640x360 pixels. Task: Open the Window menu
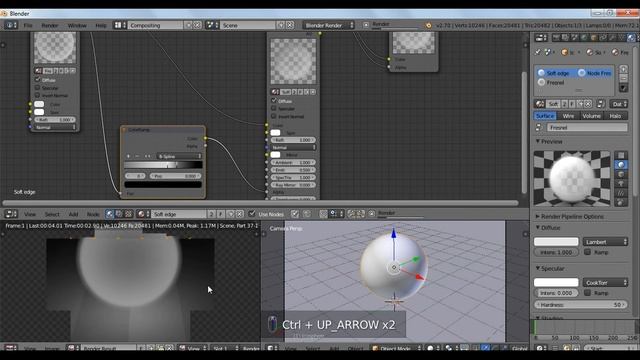[x=77, y=25]
